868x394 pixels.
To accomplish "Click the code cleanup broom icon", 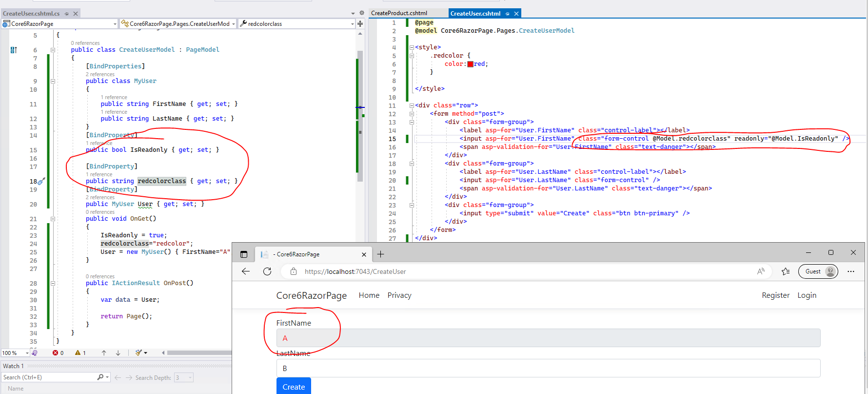I will coord(138,353).
